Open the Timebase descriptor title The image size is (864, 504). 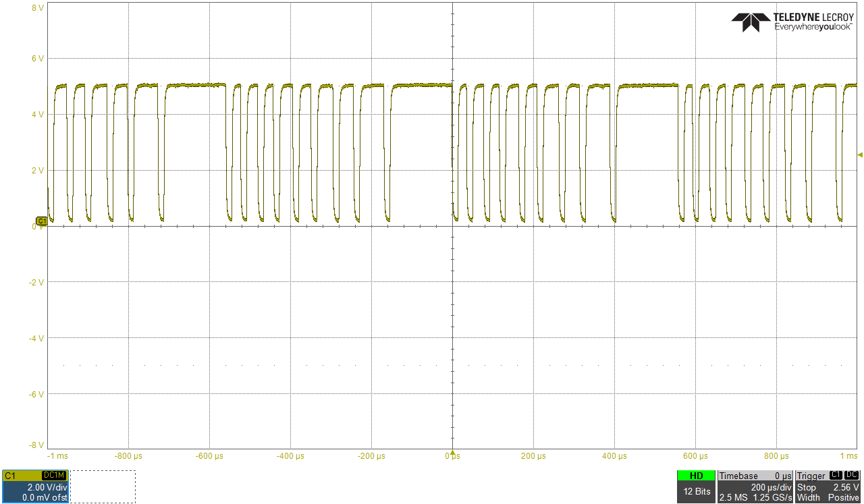737,476
